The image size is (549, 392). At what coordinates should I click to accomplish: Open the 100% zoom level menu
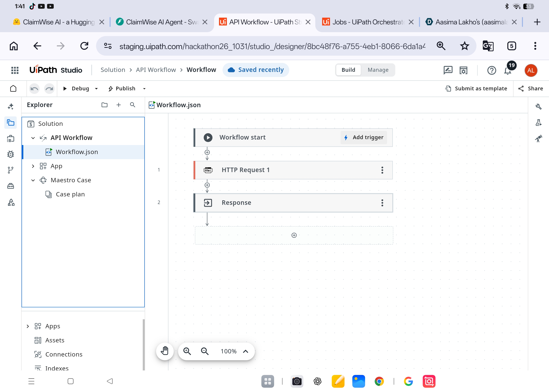[234, 351]
